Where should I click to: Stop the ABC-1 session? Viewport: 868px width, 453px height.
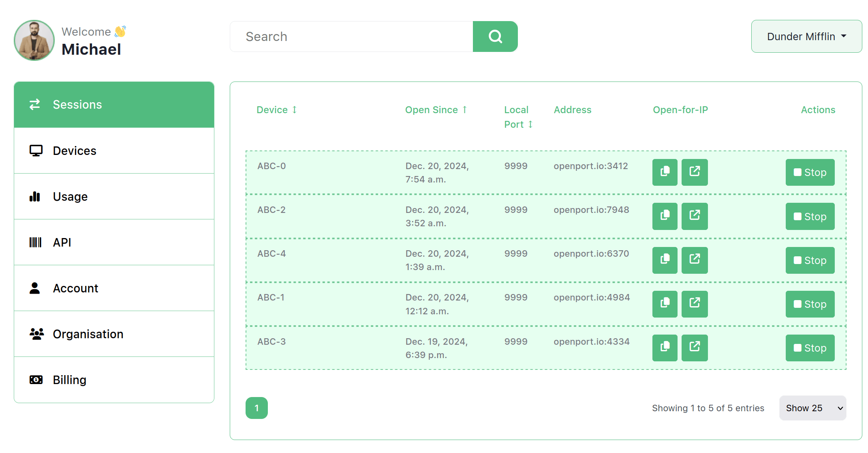coord(810,304)
